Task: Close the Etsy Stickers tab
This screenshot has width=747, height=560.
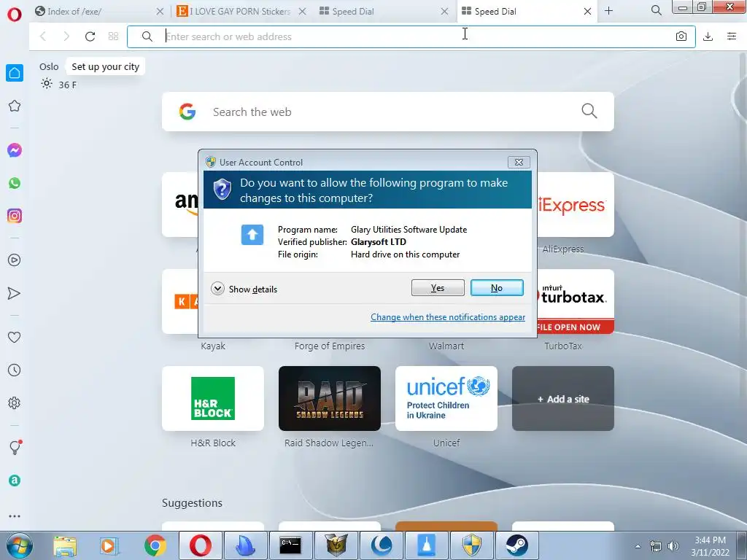Action: click(x=303, y=12)
